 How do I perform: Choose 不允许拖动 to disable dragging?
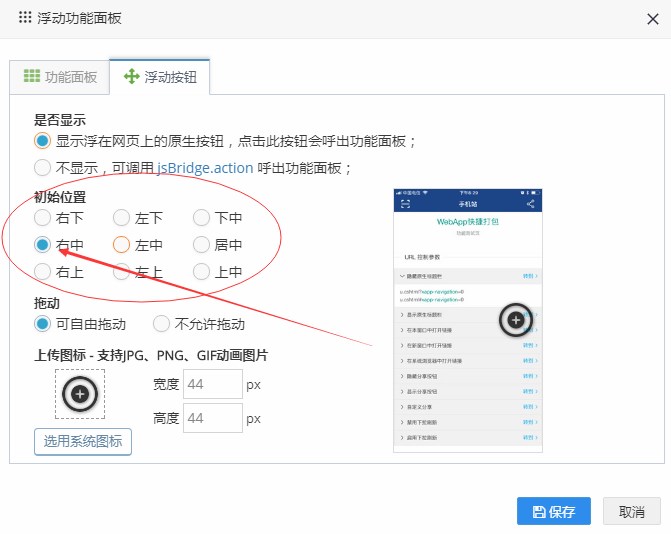pos(161,324)
